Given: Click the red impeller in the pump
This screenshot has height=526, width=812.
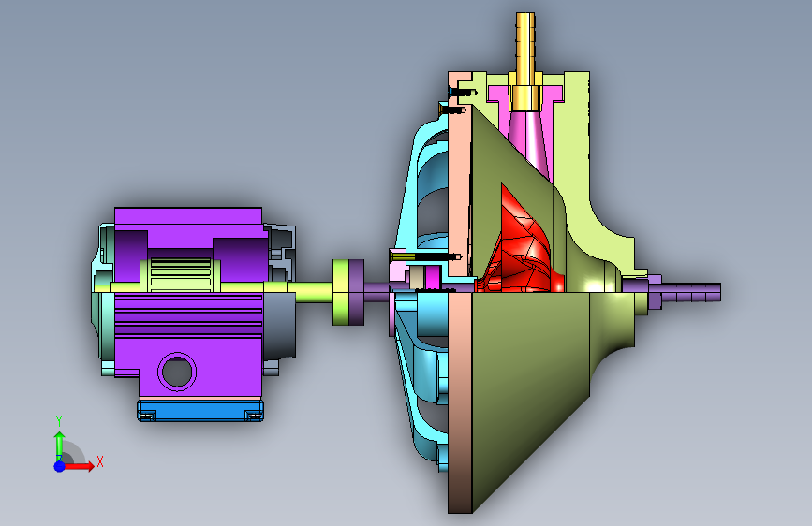Looking at the screenshot, I should coord(523,249).
